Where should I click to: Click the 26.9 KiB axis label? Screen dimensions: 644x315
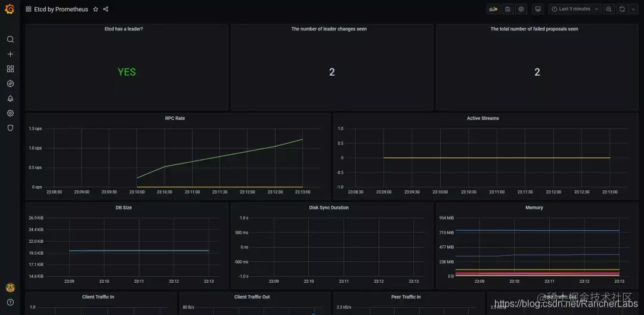tap(36, 218)
